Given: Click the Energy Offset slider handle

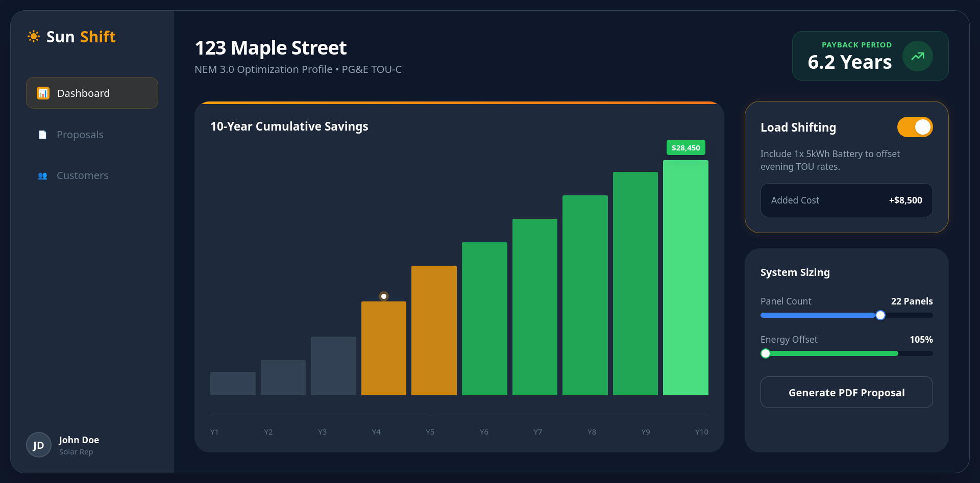Looking at the screenshot, I should point(766,353).
